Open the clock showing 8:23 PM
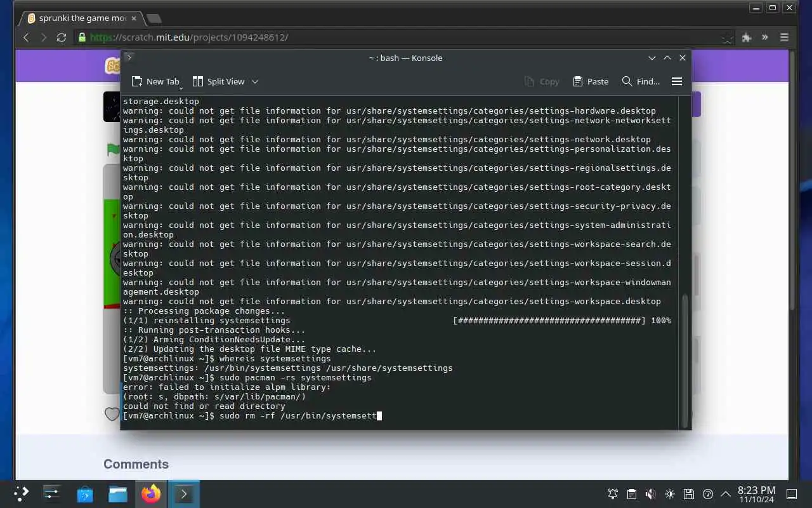812x508 pixels. [x=756, y=494]
